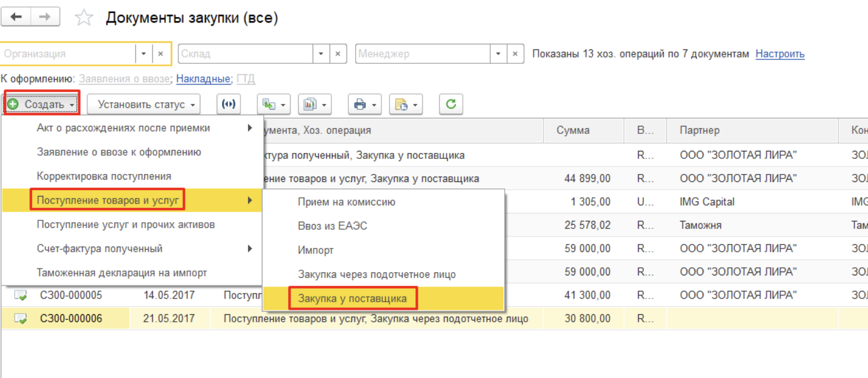Select Закупка у поставщика from submenu

coord(352,299)
